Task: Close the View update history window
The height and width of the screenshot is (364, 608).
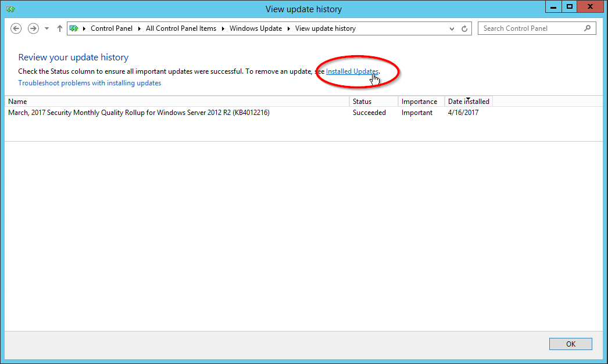Action: point(590,7)
